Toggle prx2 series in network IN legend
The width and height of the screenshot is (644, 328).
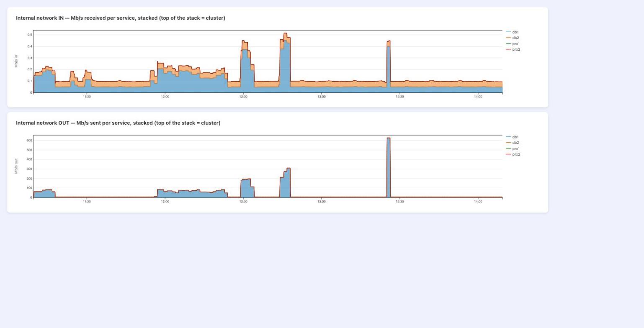tap(513, 49)
